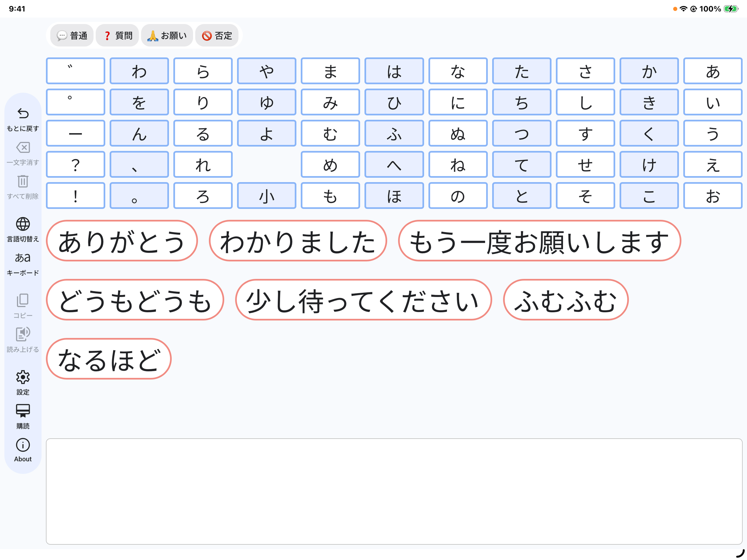Image resolution: width=747 pixels, height=560 pixels.
Task: Tap the handakuten ゜ key
Action: pyautogui.click(x=76, y=102)
